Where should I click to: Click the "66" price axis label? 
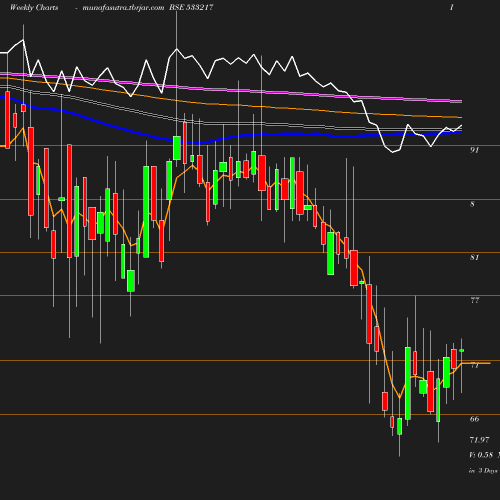[474, 419]
